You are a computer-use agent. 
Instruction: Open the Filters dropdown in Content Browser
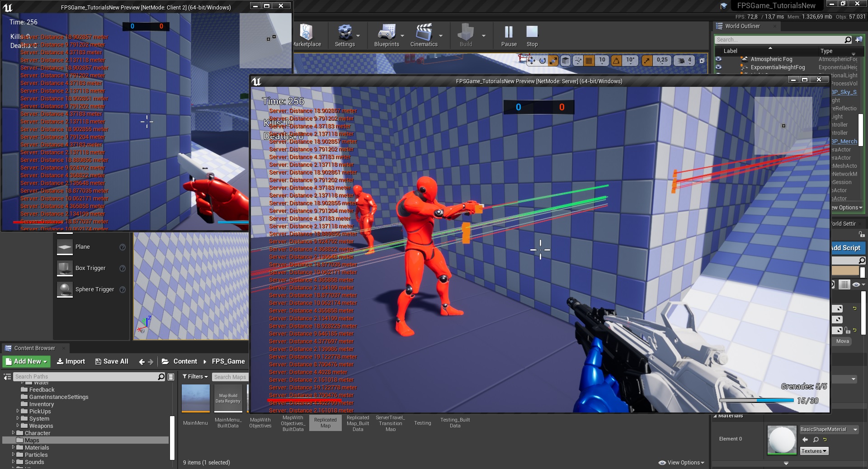point(195,377)
